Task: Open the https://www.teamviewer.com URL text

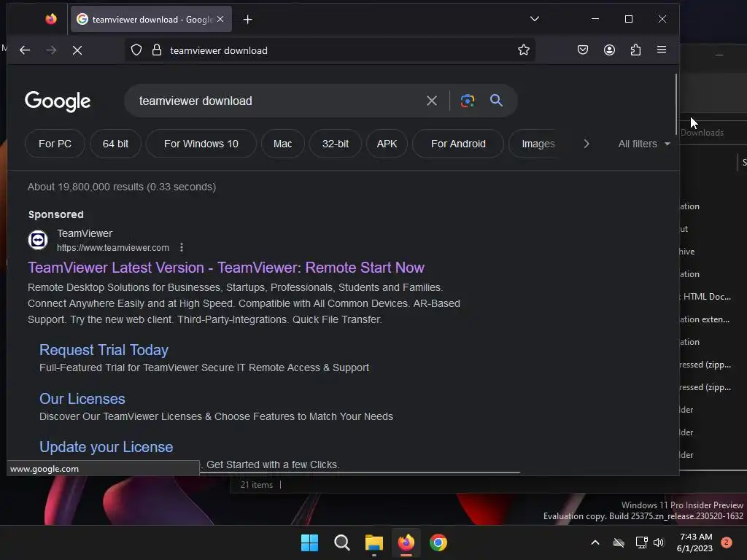Action: pos(113,248)
